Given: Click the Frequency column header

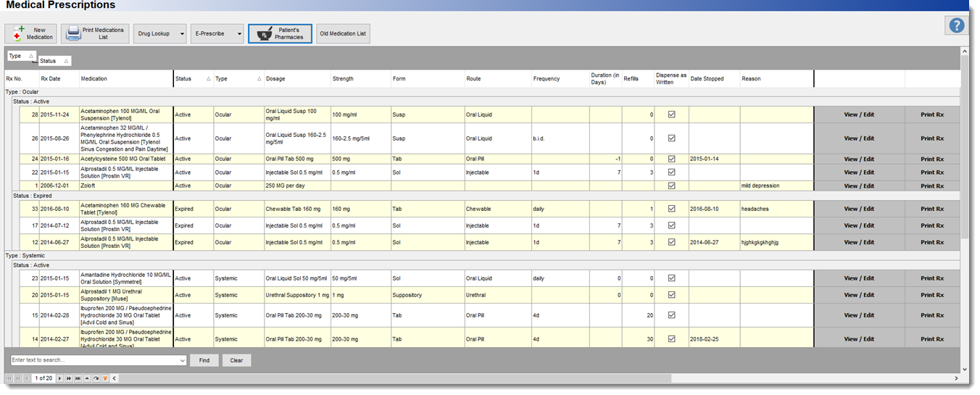Looking at the screenshot, I should point(560,78).
